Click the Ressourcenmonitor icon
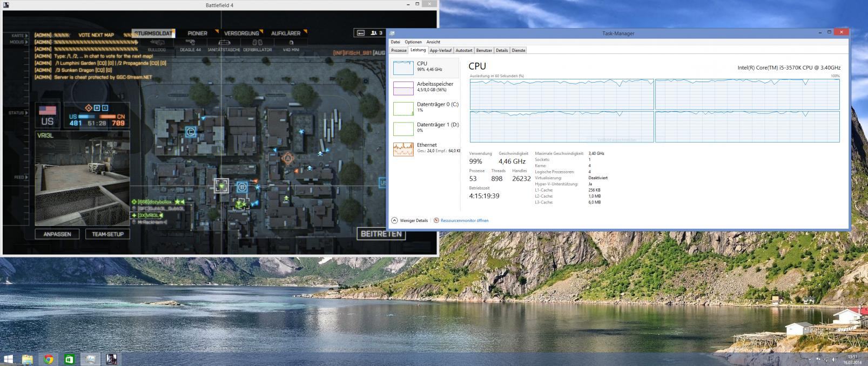Image resolution: width=868 pixels, height=366 pixels. 436,220
